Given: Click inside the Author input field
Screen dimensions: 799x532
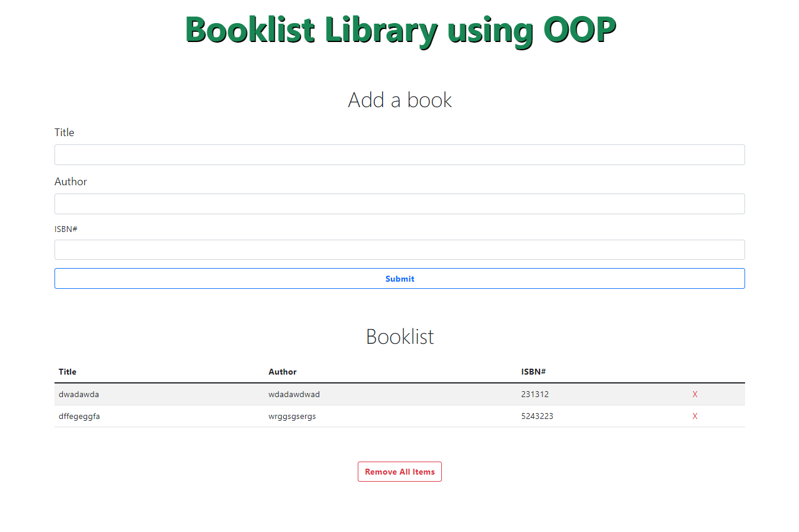Looking at the screenshot, I should pos(400,204).
